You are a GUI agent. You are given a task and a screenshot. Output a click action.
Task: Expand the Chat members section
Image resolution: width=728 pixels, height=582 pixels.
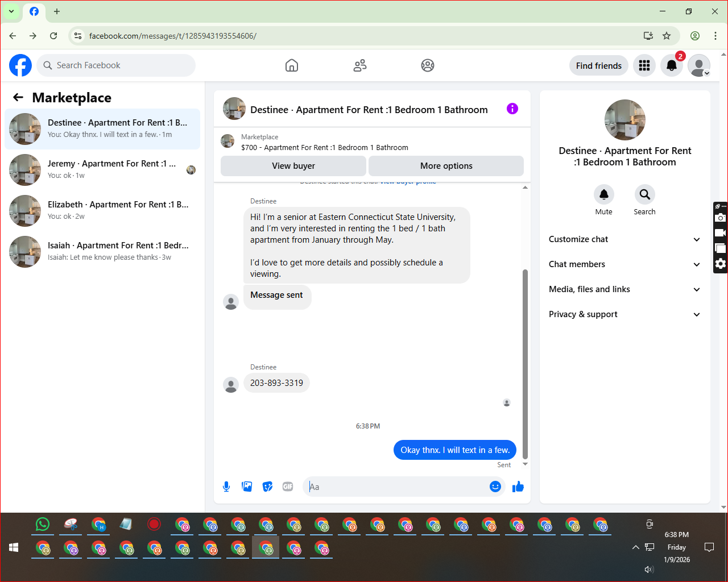[x=624, y=264]
